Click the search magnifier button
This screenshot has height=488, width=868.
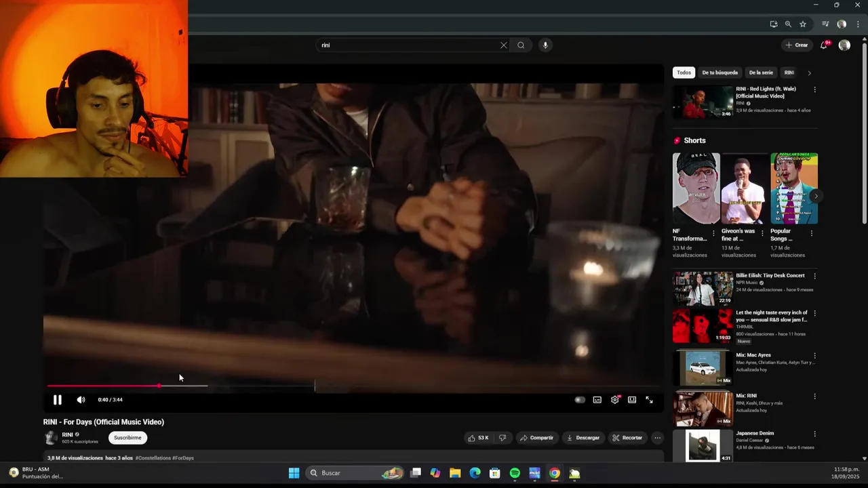[x=521, y=45]
